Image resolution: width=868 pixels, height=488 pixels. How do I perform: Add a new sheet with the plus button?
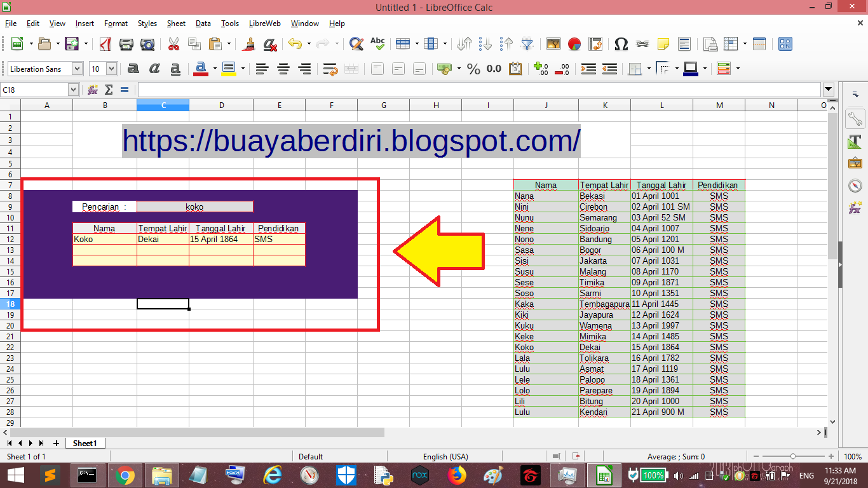[56, 443]
